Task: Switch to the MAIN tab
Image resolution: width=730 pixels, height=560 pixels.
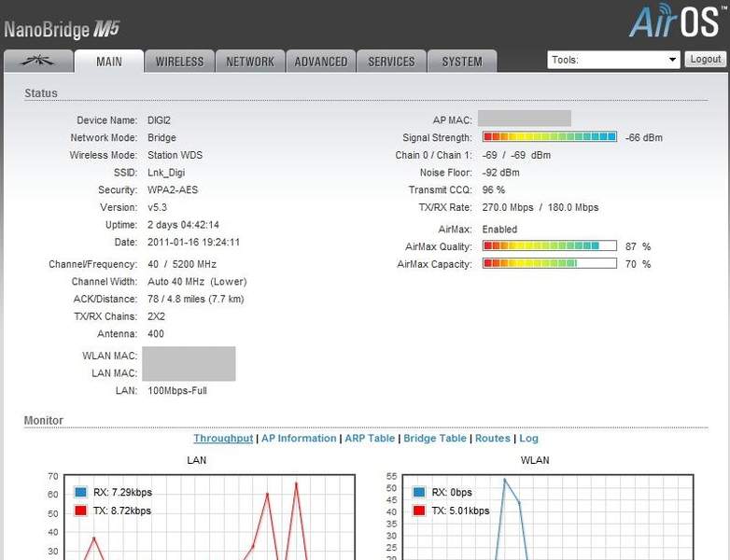Action: [x=109, y=61]
